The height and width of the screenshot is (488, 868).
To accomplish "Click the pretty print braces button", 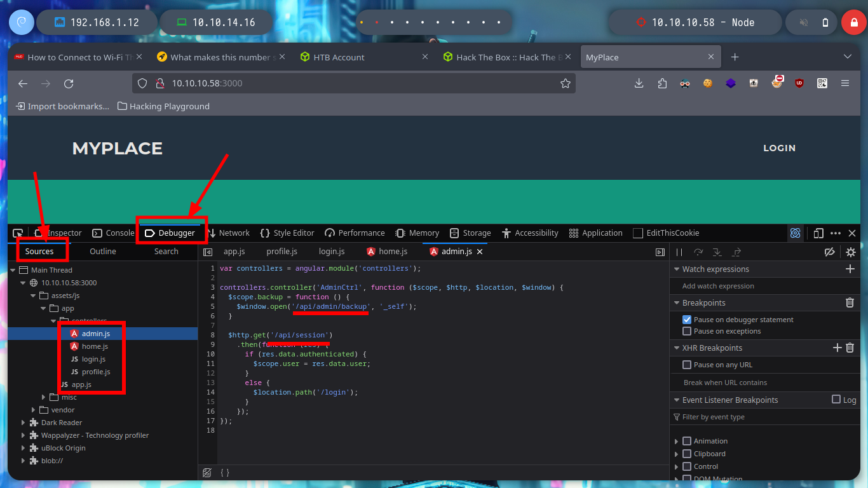I will click(x=225, y=472).
